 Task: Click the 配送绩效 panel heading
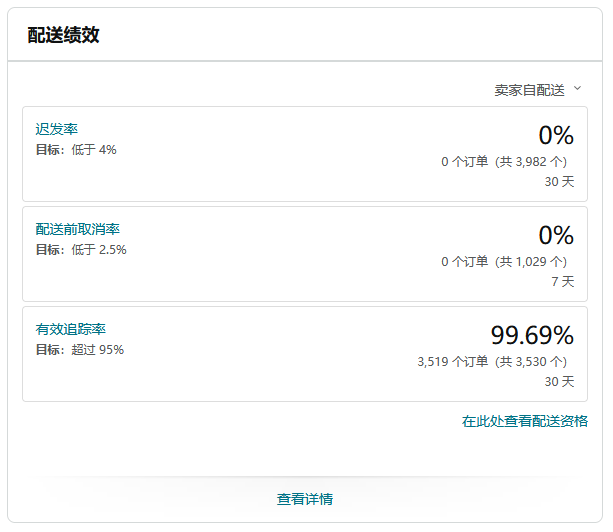point(64,35)
